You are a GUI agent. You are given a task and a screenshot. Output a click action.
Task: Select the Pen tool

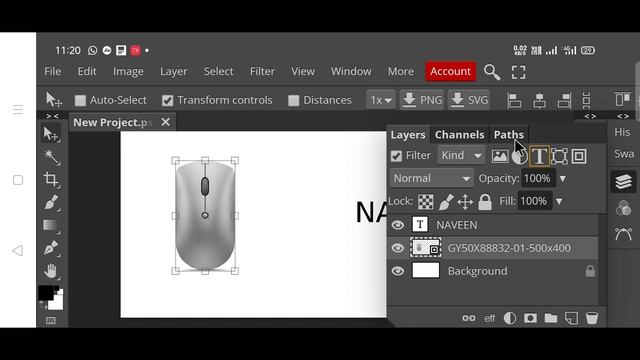51,248
